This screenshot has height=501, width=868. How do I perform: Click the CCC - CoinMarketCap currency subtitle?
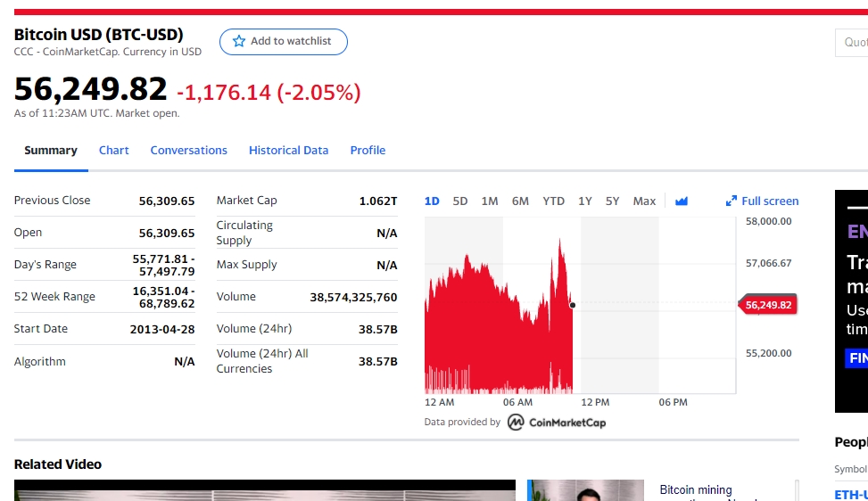[108, 52]
